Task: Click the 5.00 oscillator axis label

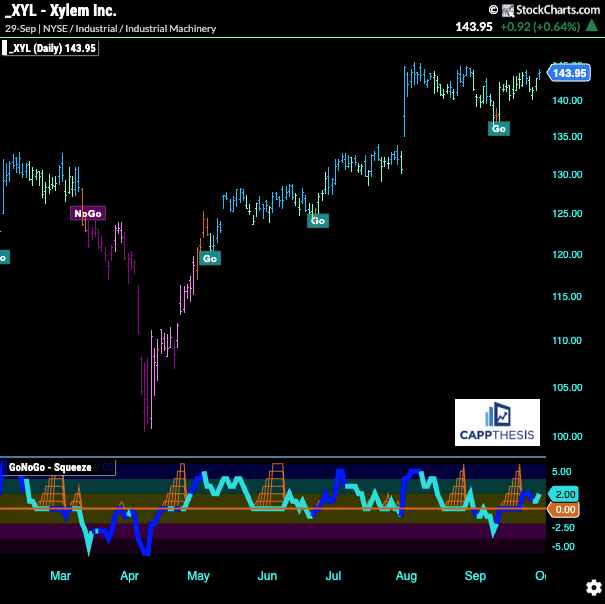Action: tap(561, 471)
